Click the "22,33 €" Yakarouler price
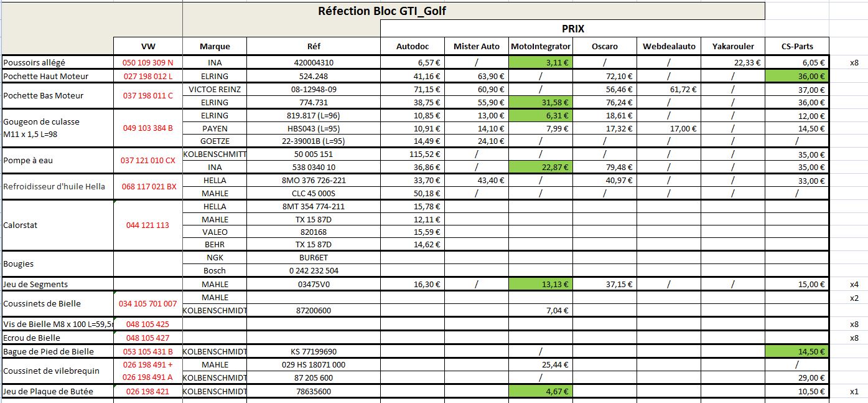This screenshot has width=868, height=403. [733, 62]
